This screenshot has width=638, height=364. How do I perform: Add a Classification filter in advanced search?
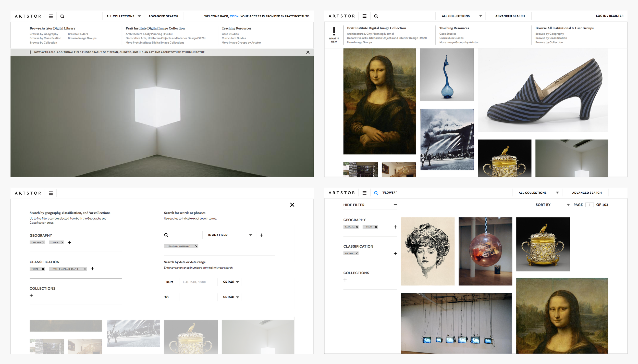click(93, 269)
